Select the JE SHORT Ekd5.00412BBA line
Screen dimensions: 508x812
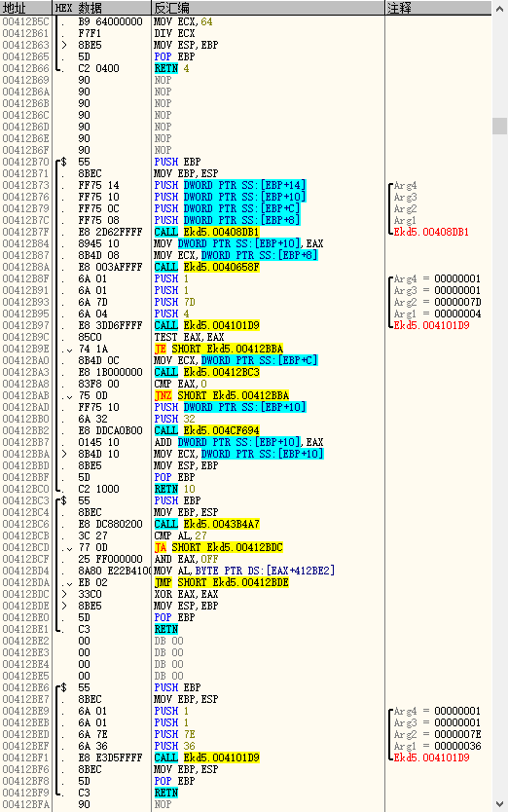219,349
